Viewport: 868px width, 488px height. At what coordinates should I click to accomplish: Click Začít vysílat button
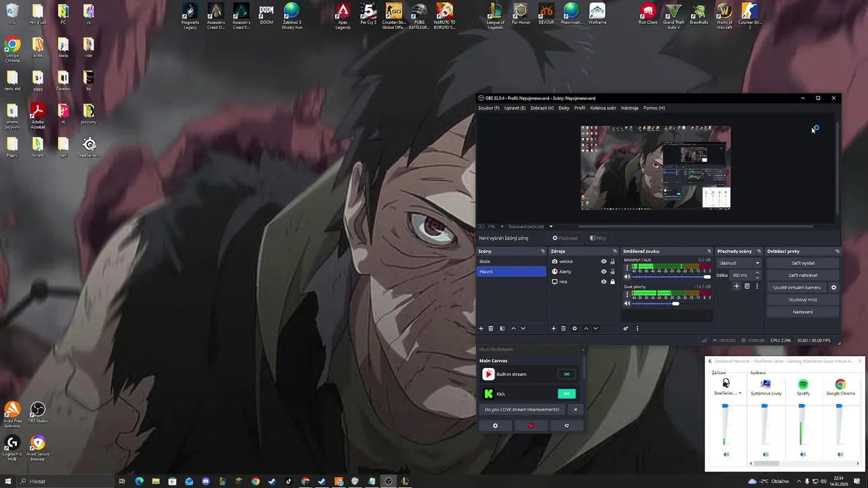coord(803,263)
